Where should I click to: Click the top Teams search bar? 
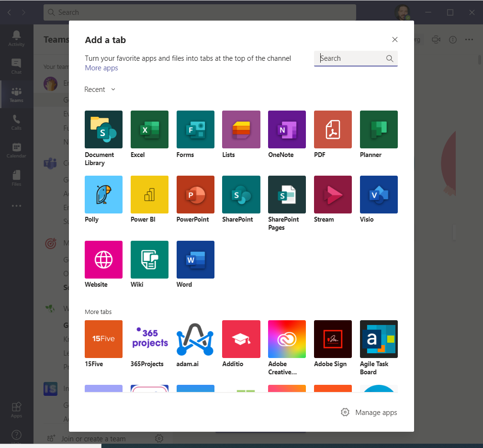200,12
